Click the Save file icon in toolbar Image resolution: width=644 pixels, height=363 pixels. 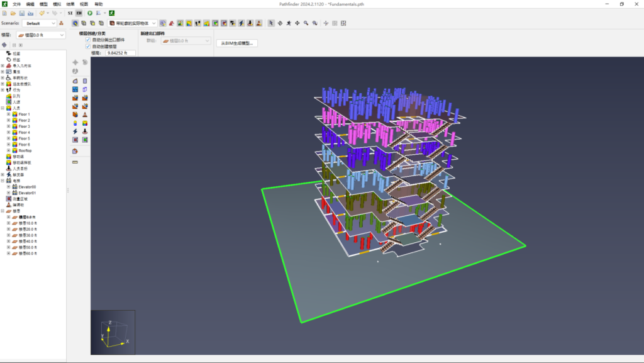22,13
